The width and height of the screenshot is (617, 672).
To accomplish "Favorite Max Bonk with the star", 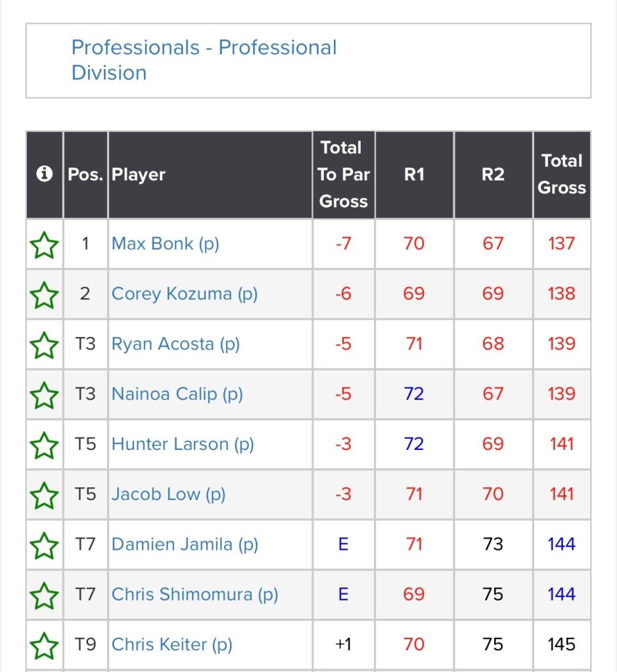I will point(44,244).
